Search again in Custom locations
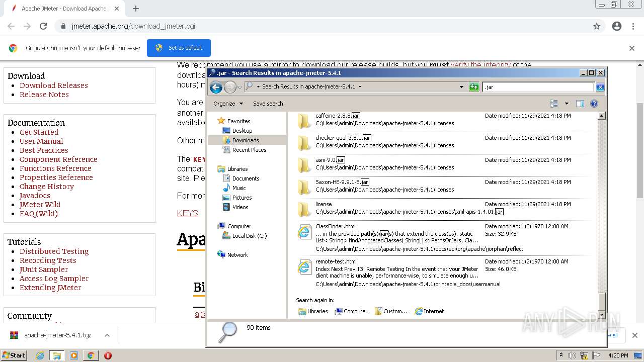 391,311
